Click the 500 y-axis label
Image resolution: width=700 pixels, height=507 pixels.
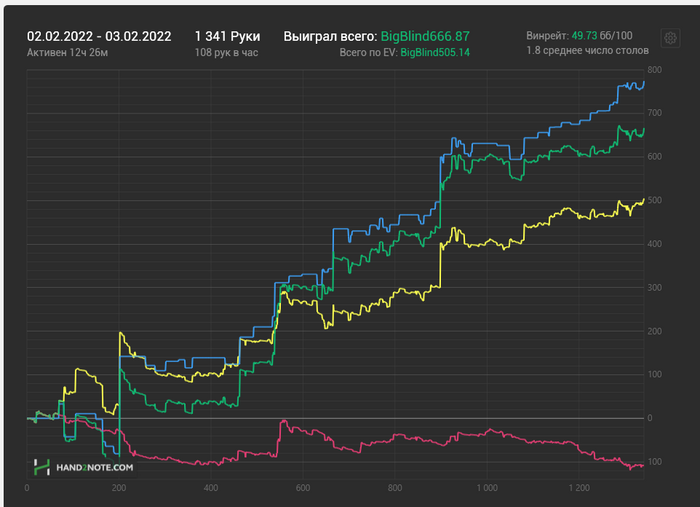(x=654, y=200)
